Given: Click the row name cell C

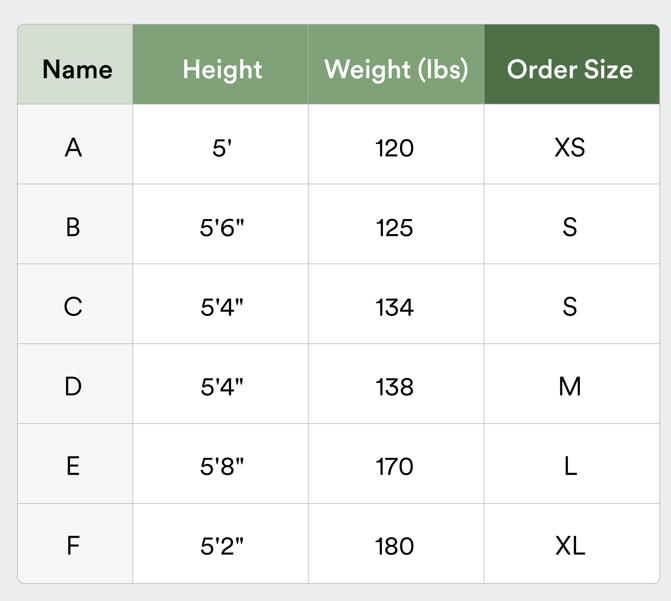Looking at the screenshot, I should click(x=73, y=306).
